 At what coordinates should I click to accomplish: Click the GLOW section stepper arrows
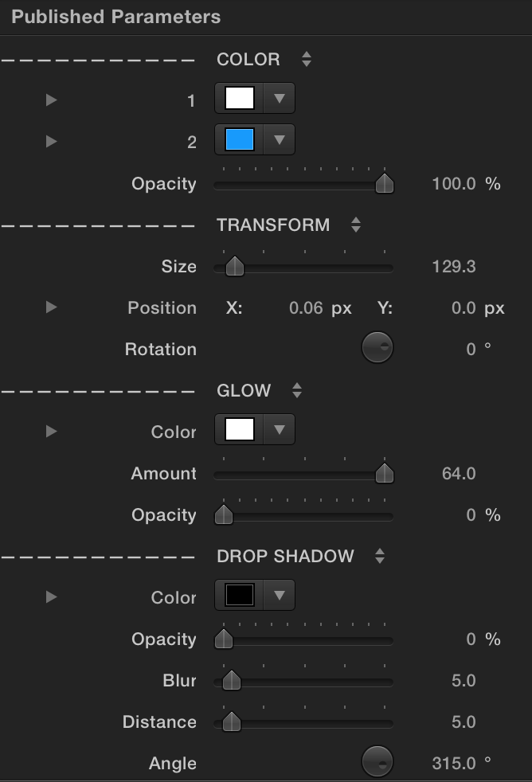pos(297,390)
